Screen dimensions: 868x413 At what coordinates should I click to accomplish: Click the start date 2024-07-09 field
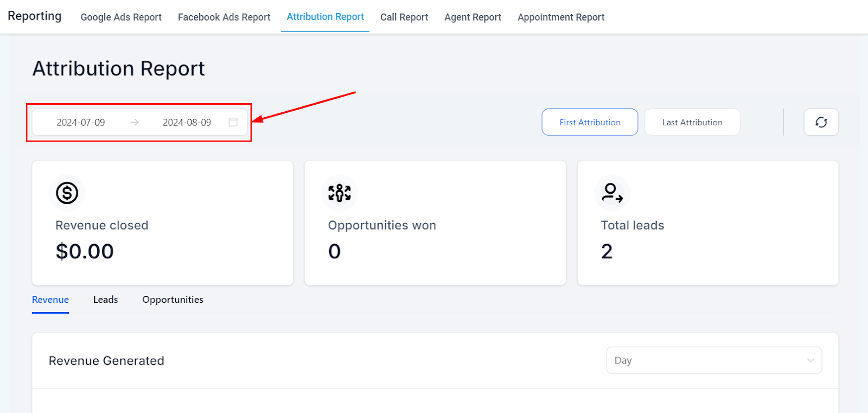pyautogui.click(x=81, y=123)
